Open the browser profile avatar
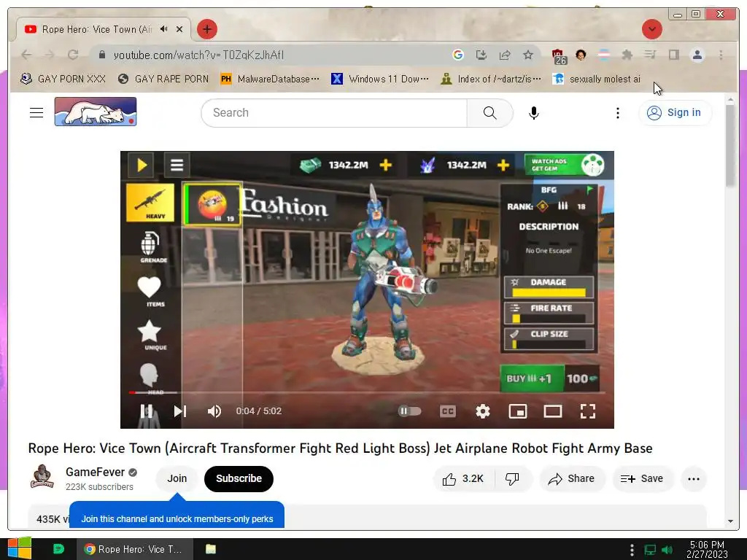 (x=697, y=55)
